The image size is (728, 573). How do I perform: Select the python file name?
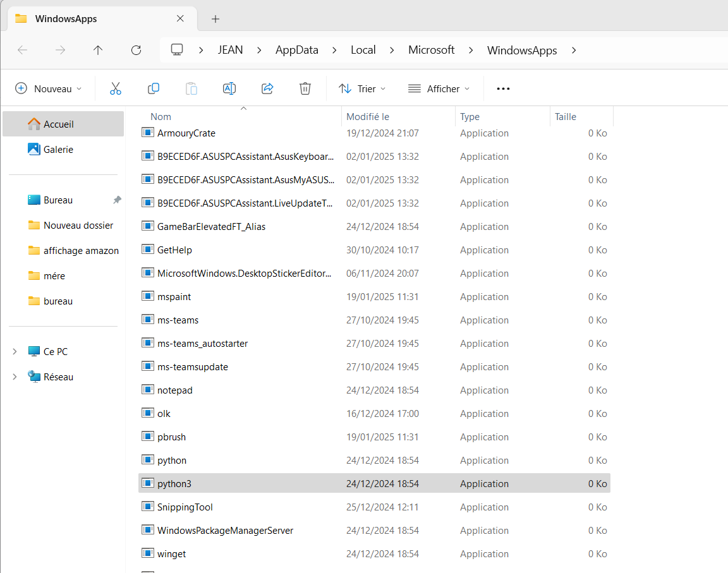point(172,461)
